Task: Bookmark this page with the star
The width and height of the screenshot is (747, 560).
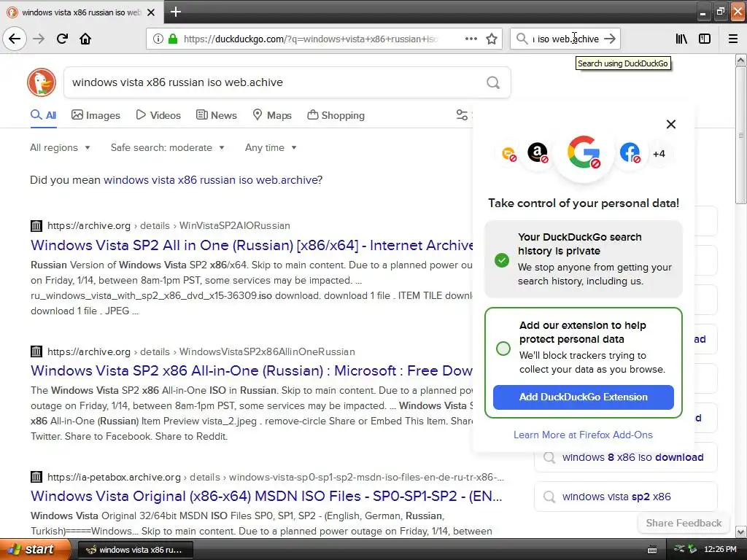Action: click(x=492, y=39)
